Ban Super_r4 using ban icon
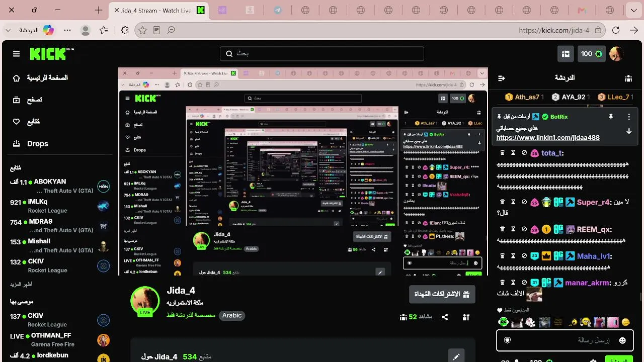 (524, 202)
